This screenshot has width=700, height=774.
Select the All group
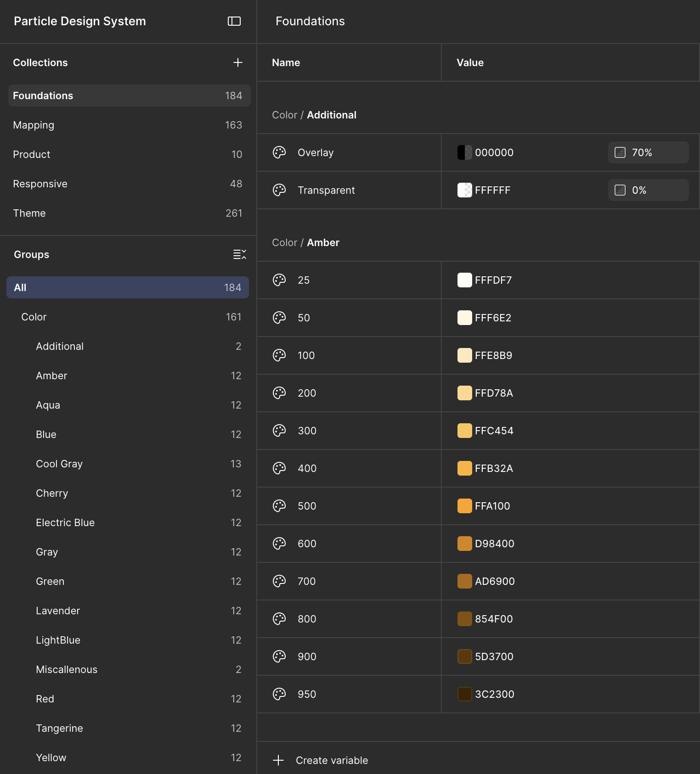(x=128, y=287)
